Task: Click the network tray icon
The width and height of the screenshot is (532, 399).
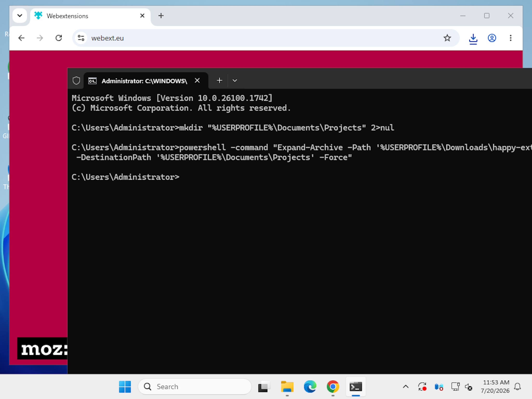Action: tap(455, 387)
